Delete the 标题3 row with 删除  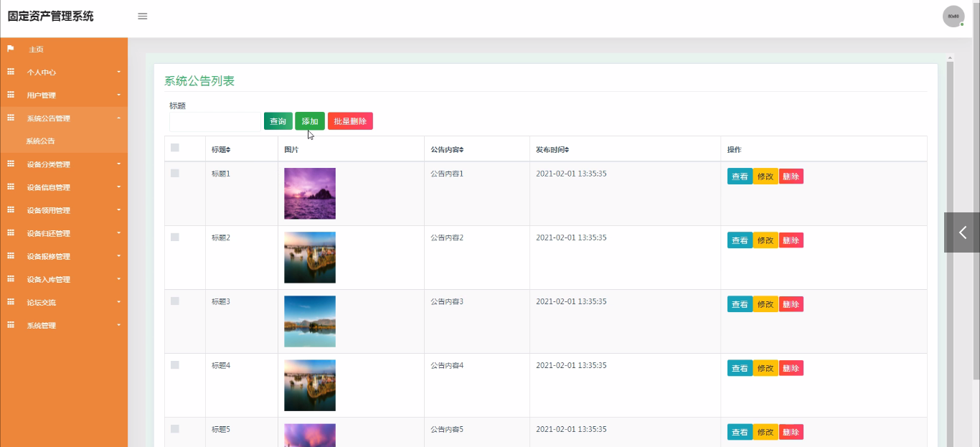(791, 304)
